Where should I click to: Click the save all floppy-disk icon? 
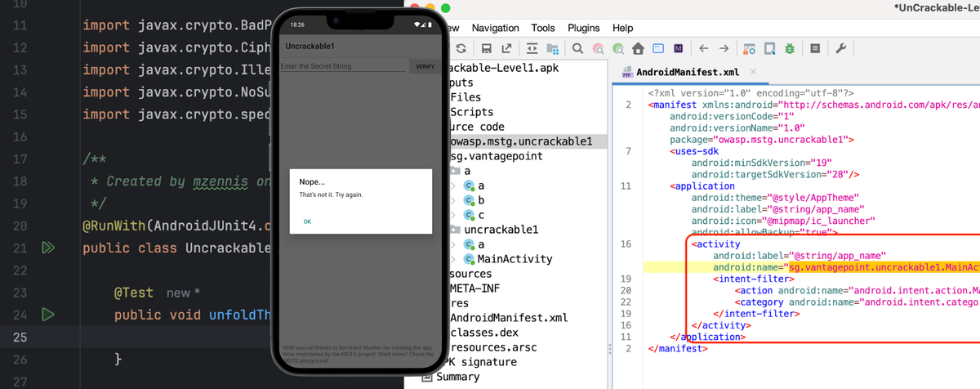tap(486, 49)
